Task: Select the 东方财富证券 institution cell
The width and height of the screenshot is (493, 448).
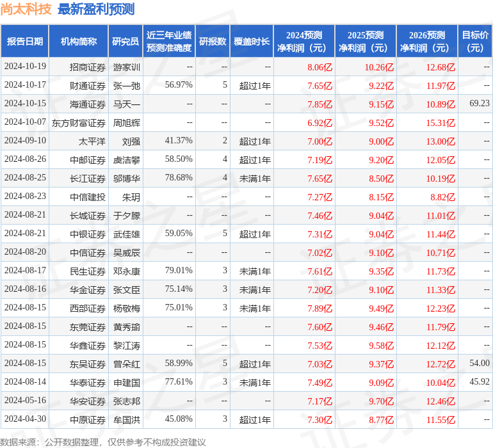Action: tap(79, 123)
